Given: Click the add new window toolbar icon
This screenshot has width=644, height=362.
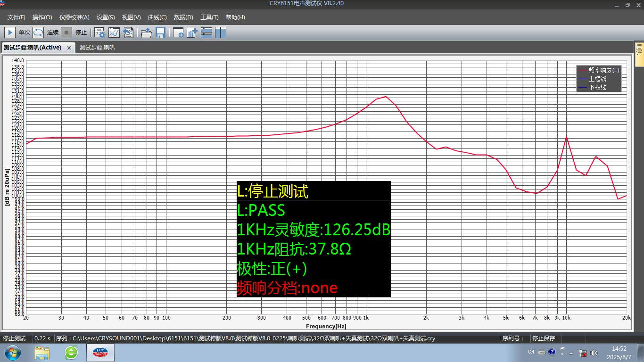Looking at the screenshot, I should point(178,33).
